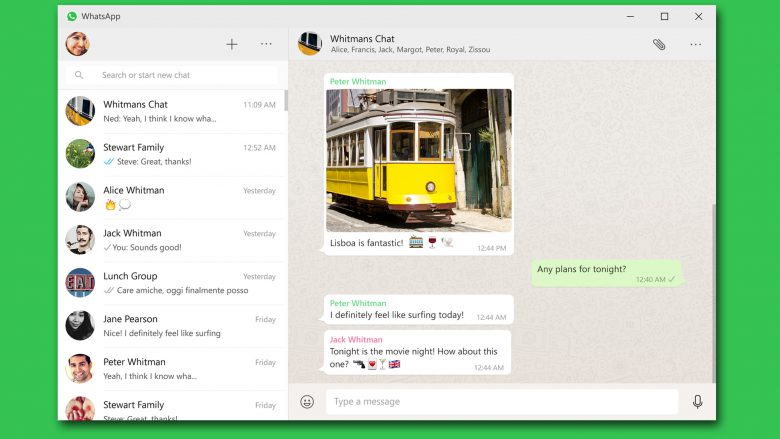The image size is (780, 439).
Task: Click Search or start new chat field
Action: click(x=171, y=75)
